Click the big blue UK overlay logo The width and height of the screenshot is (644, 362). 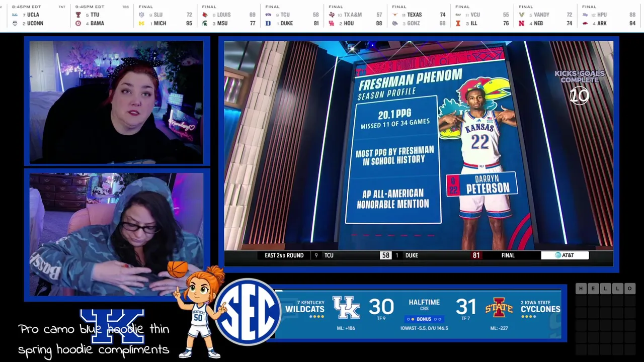coord(112,326)
